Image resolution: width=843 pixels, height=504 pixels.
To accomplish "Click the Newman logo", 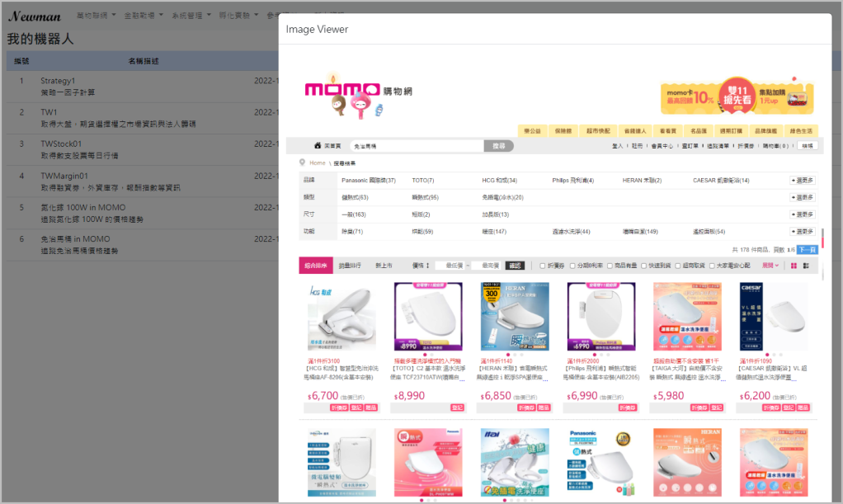I will coord(35,16).
